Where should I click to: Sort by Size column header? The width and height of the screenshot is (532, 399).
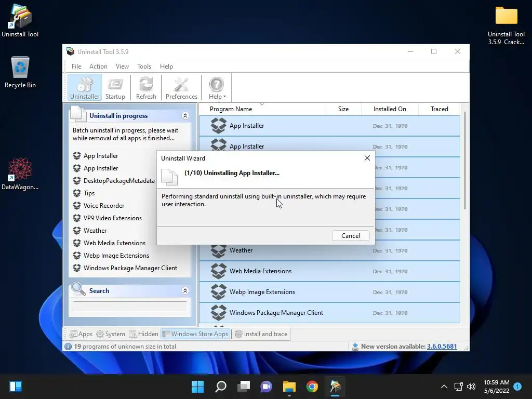[x=343, y=109]
